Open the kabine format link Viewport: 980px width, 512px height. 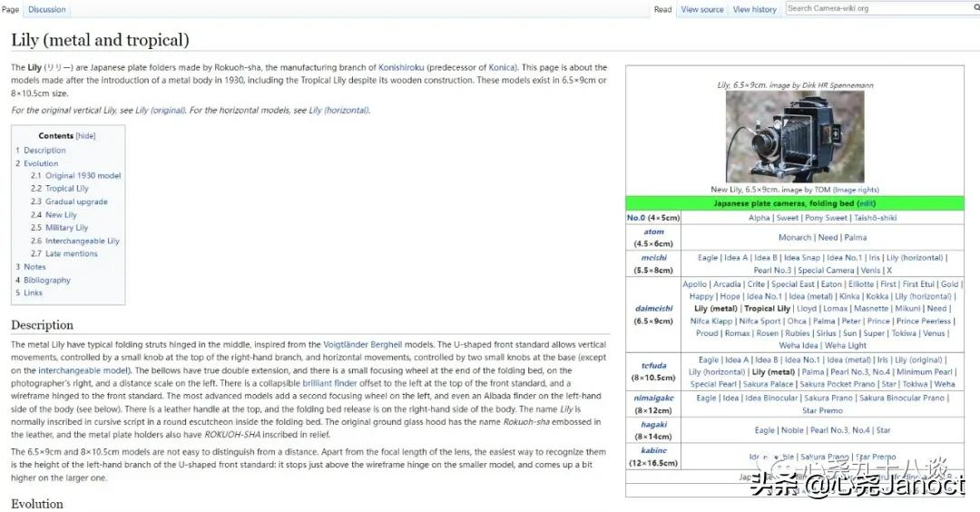click(x=653, y=450)
